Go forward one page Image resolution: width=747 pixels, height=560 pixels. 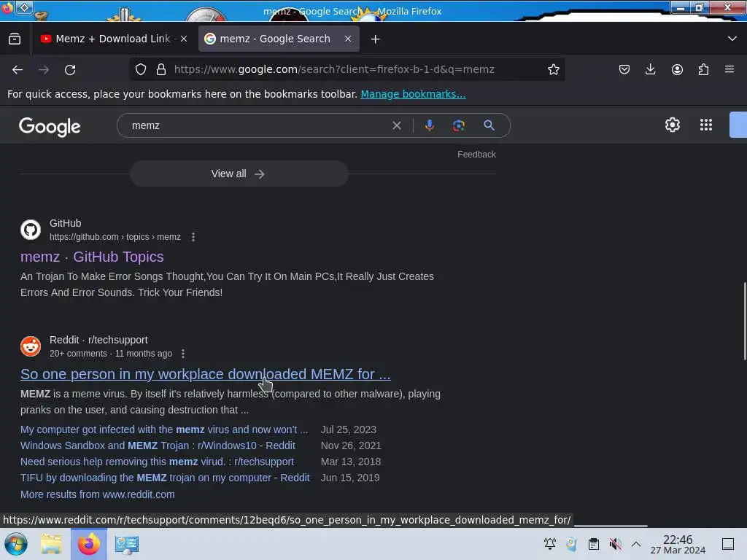(x=44, y=69)
